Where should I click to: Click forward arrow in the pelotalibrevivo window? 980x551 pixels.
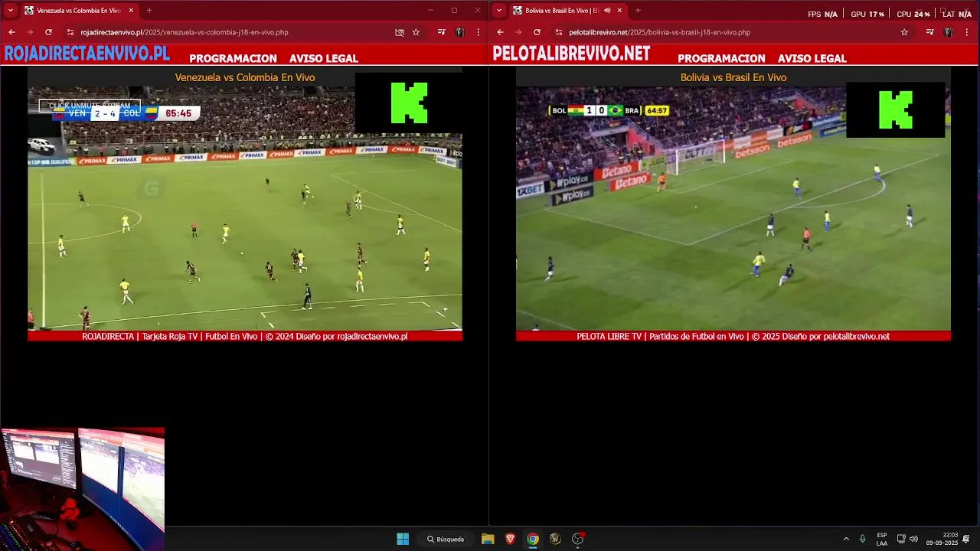(x=518, y=32)
